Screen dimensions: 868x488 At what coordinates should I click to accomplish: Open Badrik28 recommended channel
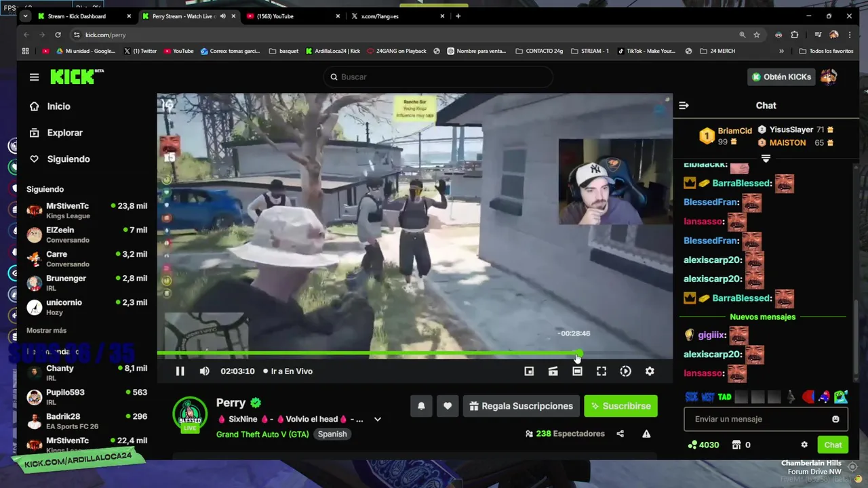pyautogui.click(x=86, y=421)
